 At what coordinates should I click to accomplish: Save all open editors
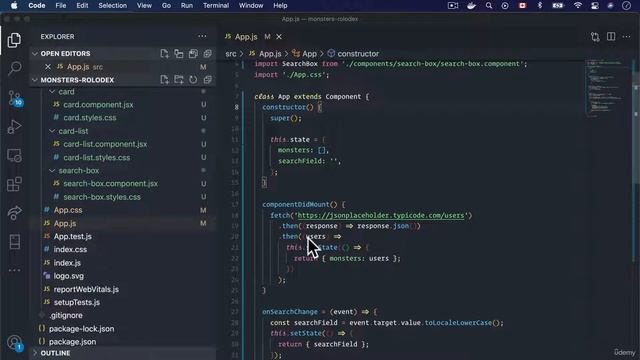(x=193, y=53)
